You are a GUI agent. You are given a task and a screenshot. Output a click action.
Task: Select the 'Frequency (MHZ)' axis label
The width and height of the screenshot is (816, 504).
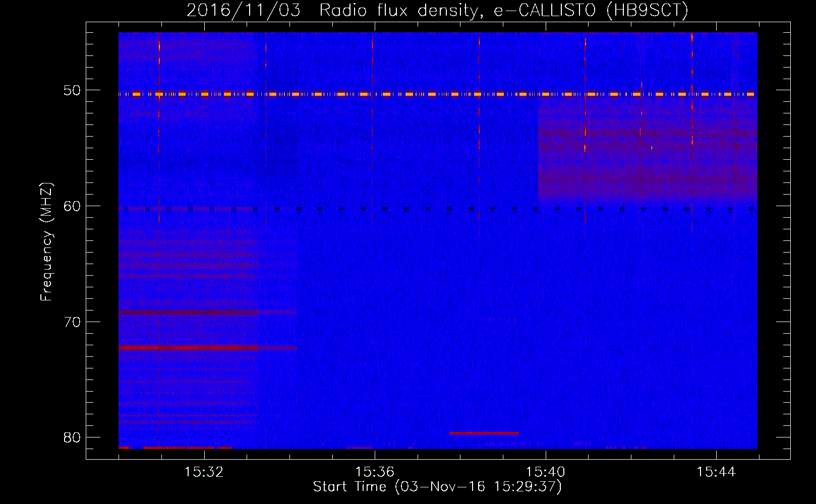[46, 242]
